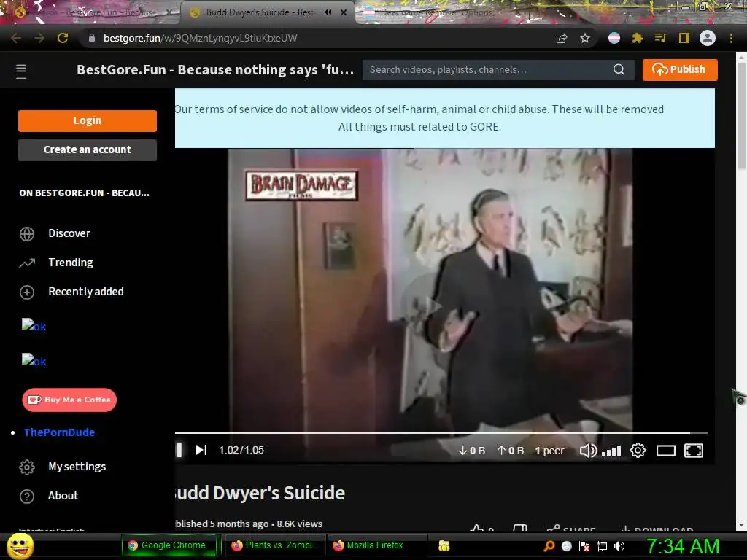This screenshot has width=747, height=560.
Task: Open the Deadname Remover flag extension
Action: [x=614, y=38]
